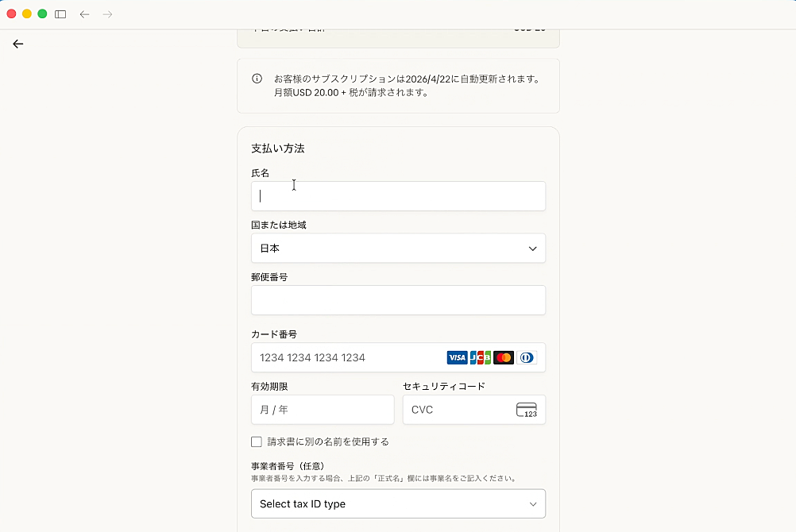The height and width of the screenshot is (532, 796).
Task: Click the カード番号 card number field
Action: [x=350, y=357]
